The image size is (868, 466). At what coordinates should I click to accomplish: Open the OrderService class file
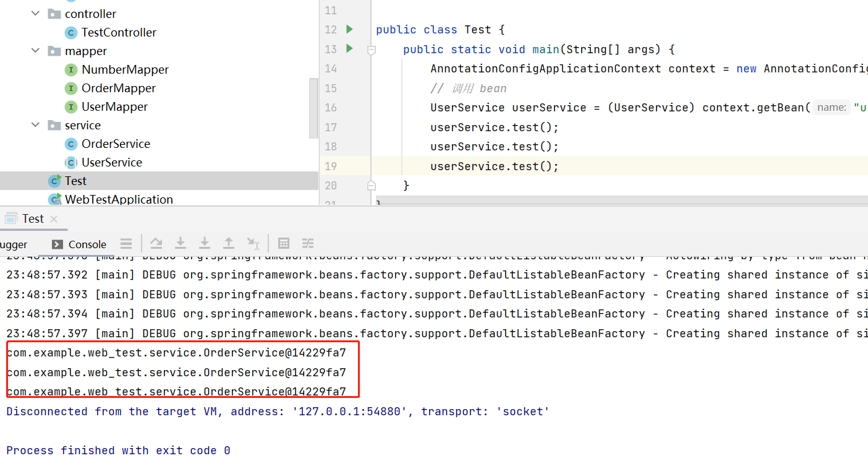(x=116, y=144)
